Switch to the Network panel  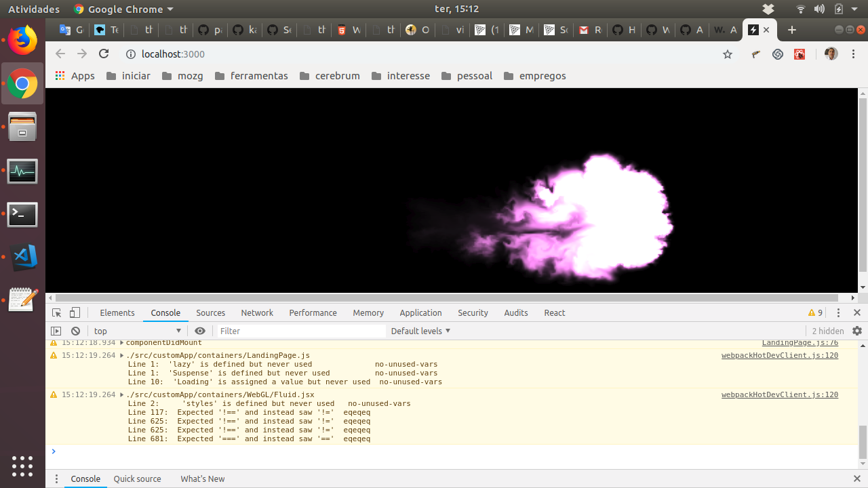[256, 312]
